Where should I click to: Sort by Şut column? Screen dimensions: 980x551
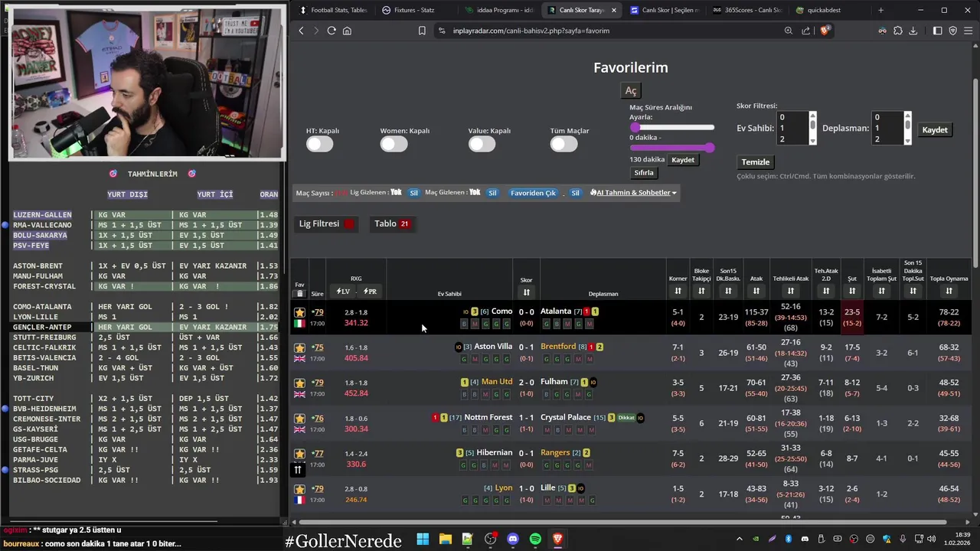851,291
